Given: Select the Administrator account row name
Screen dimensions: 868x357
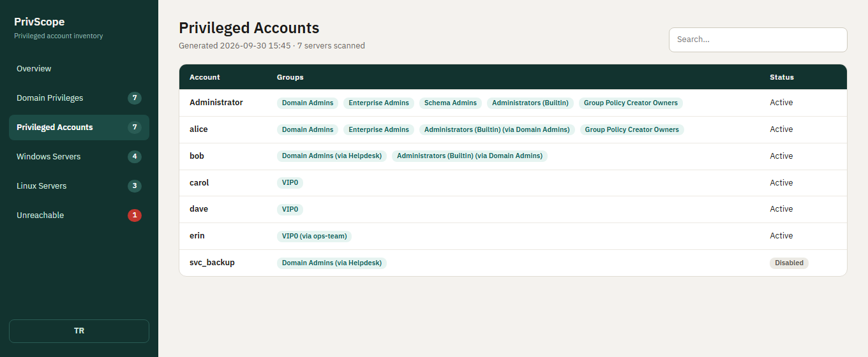Looking at the screenshot, I should [x=216, y=103].
